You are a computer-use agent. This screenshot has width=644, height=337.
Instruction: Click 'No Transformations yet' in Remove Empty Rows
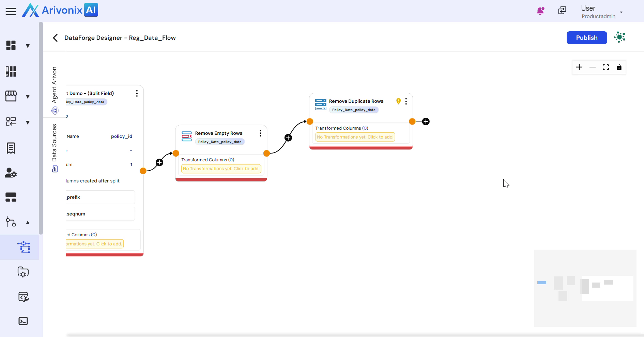click(x=221, y=169)
